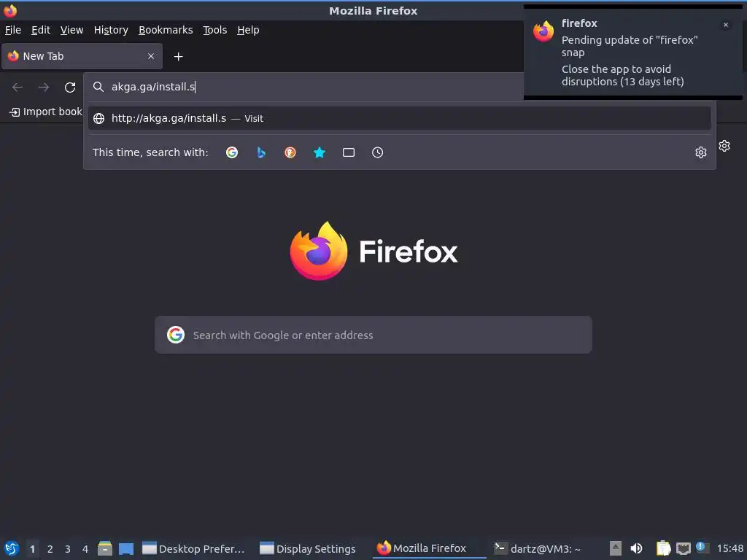
Task: Click the Back navigation arrow
Action: (18, 87)
